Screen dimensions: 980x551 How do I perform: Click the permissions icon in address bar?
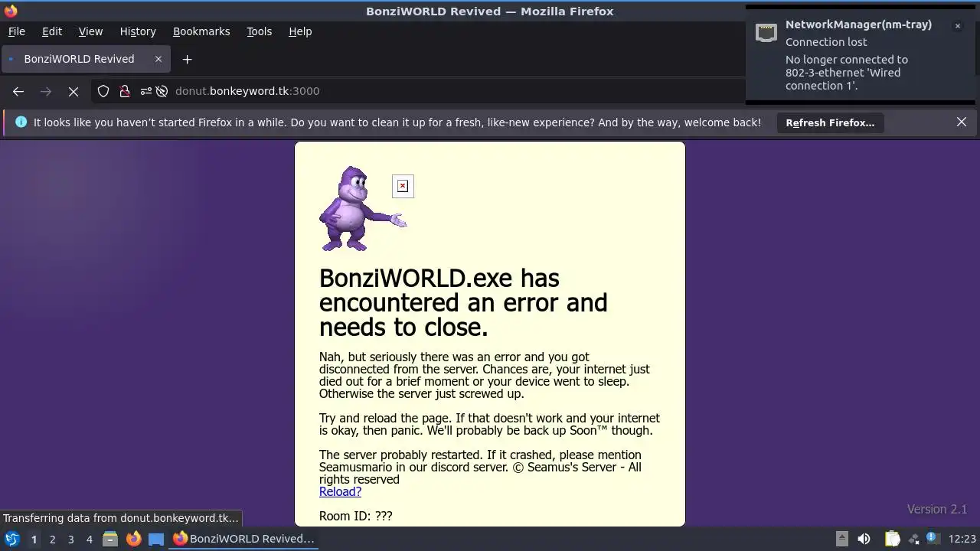click(145, 91)
